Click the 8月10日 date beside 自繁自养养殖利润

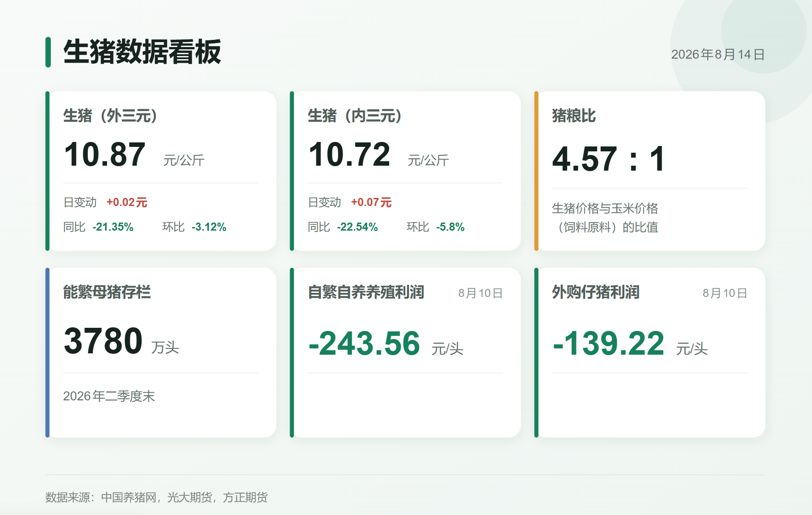[x=481, y=293]
